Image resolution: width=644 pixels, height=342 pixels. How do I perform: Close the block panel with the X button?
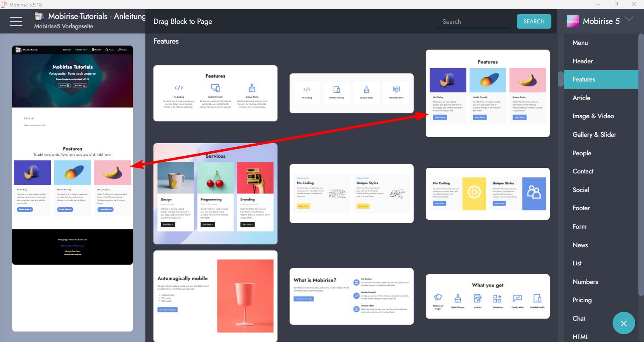click(x=623, y=323)
